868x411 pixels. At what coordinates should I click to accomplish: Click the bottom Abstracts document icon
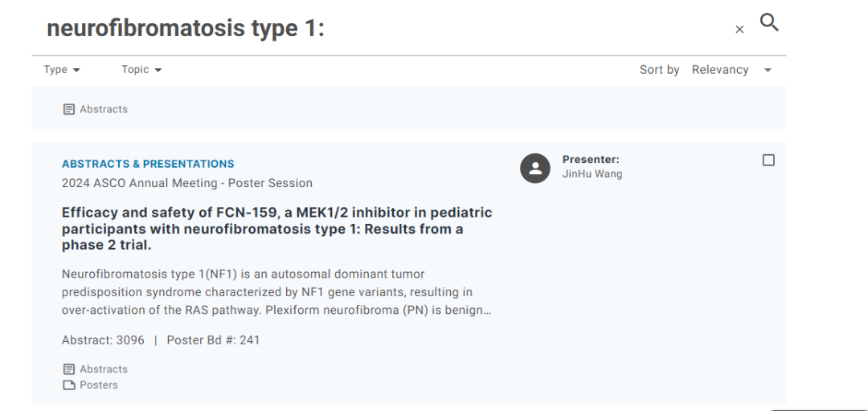coord(69,369)
